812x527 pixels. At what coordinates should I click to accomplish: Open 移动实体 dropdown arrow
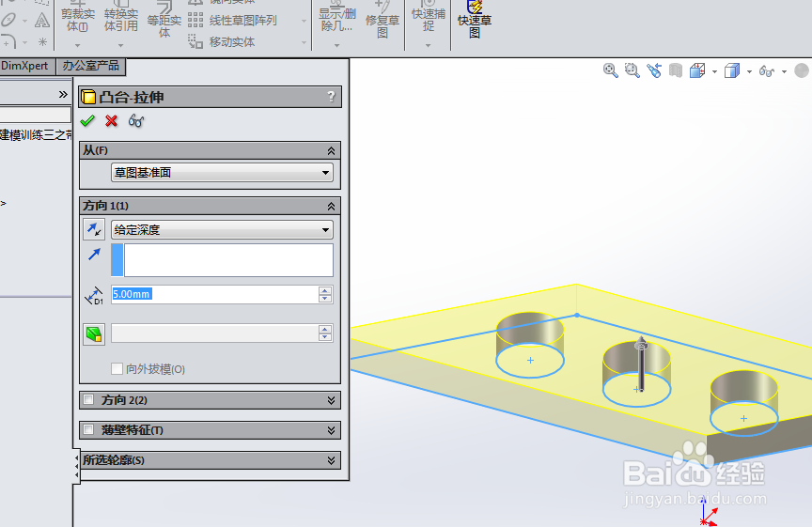[304, 42]
